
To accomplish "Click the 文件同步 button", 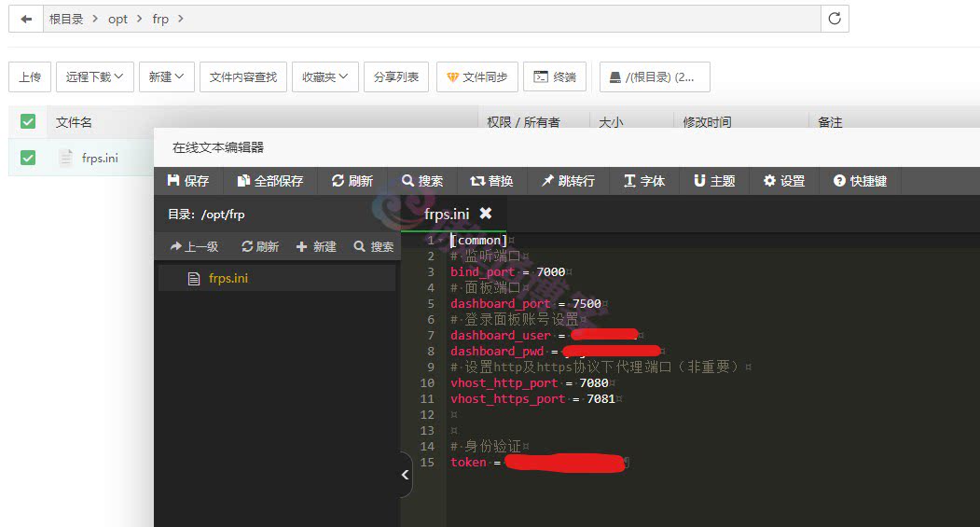I will tap(476, 76).
